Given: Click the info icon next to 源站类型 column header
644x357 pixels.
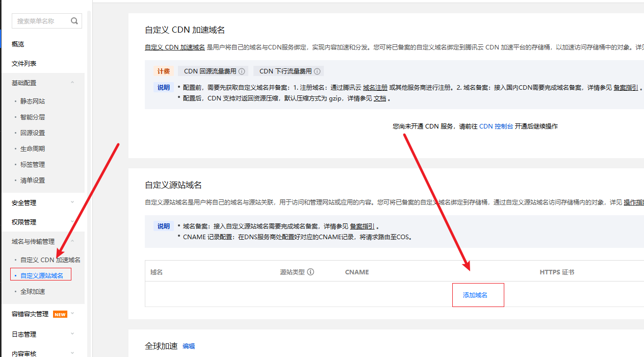Looking at the screenshot, I should pos(311,272).
